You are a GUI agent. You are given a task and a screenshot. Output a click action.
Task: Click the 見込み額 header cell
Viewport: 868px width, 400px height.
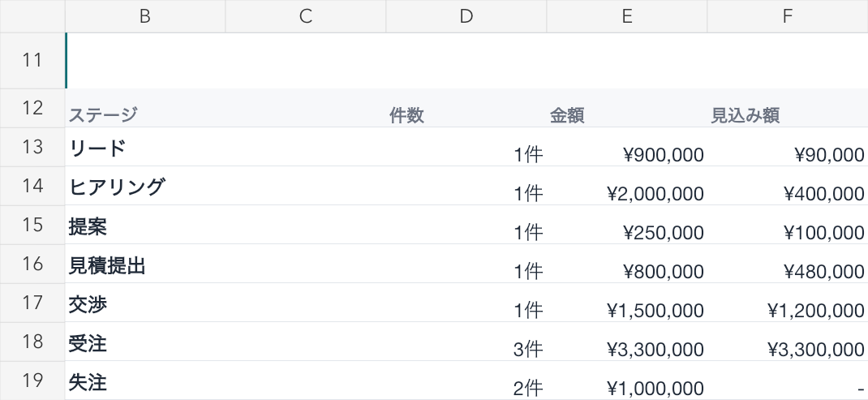(787, 108)
